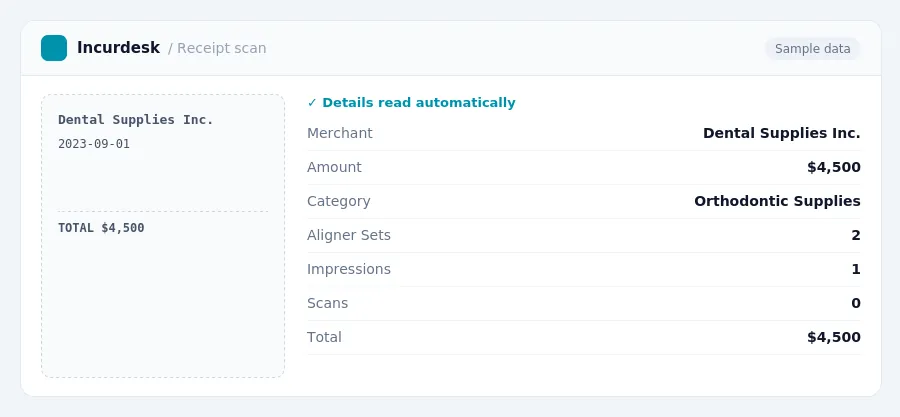Click the Incurdesk app name
The height and width of the screenshot is (417, 900).
118,48
